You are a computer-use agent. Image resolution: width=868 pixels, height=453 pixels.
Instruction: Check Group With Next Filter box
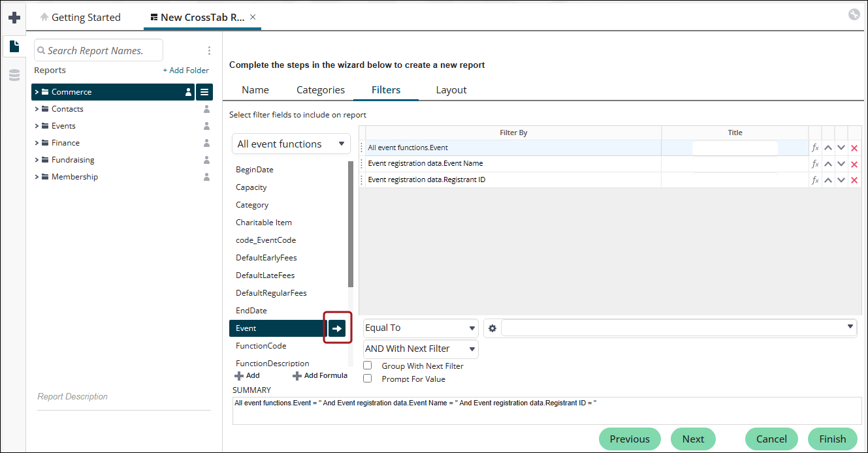point(367,366)
